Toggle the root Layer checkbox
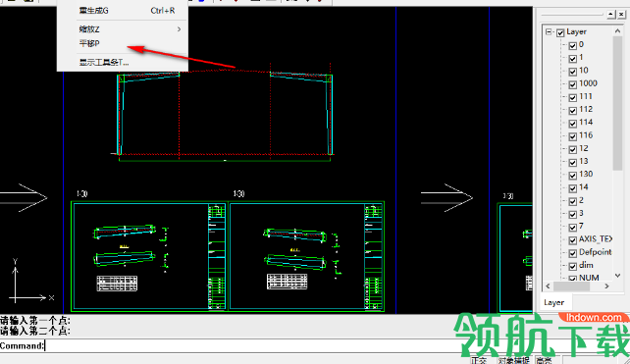 pyautogui.click(x=560, y=33)
